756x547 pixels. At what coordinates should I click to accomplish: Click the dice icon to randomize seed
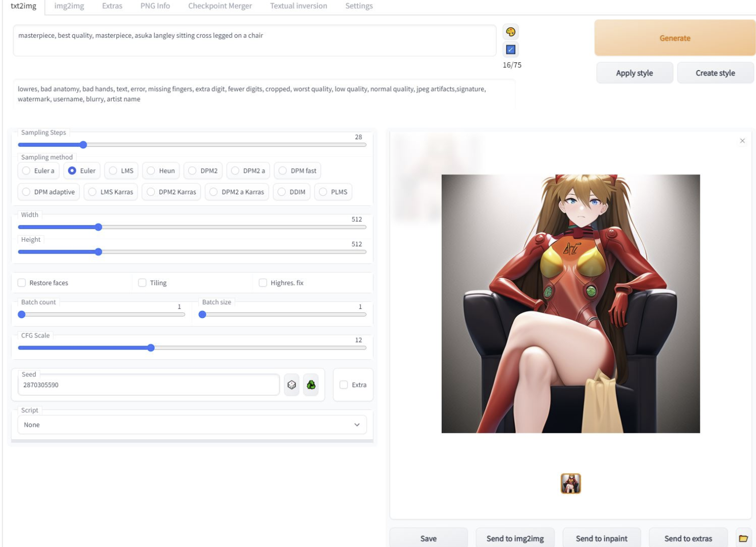point(292,385)
